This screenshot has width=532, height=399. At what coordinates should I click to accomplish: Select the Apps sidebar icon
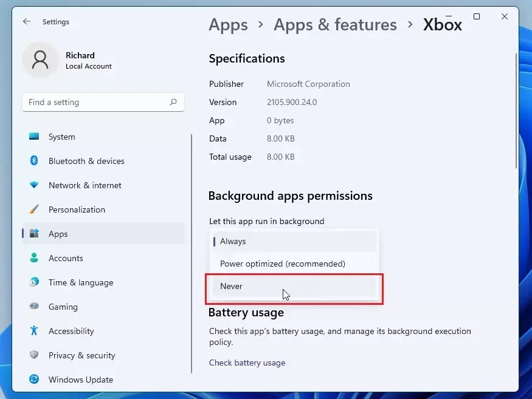point(34,234)
